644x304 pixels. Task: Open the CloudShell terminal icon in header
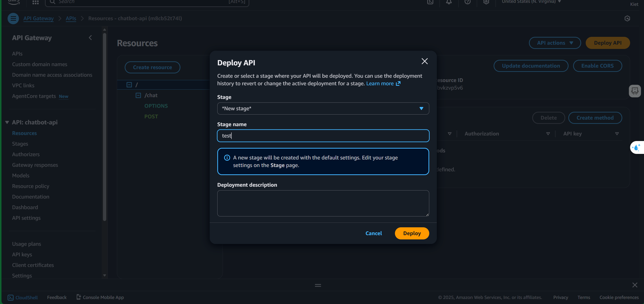pos(430,2)
